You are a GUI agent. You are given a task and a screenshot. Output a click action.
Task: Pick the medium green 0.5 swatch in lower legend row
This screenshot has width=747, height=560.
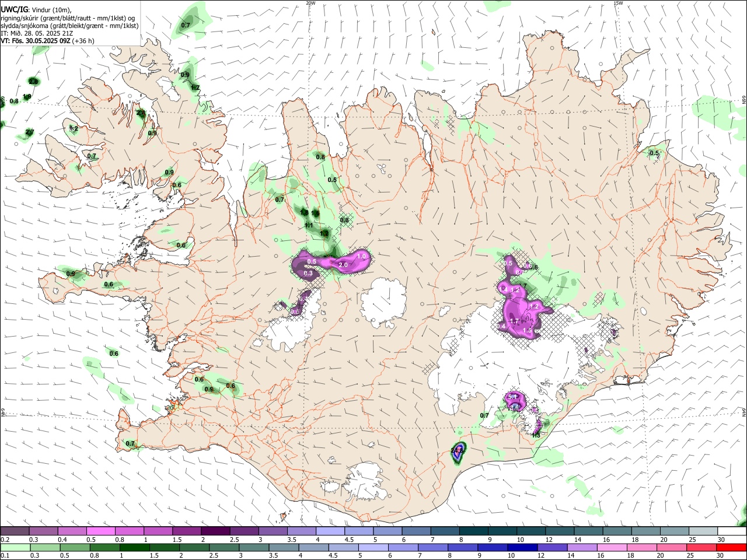(x=75, y=547)
